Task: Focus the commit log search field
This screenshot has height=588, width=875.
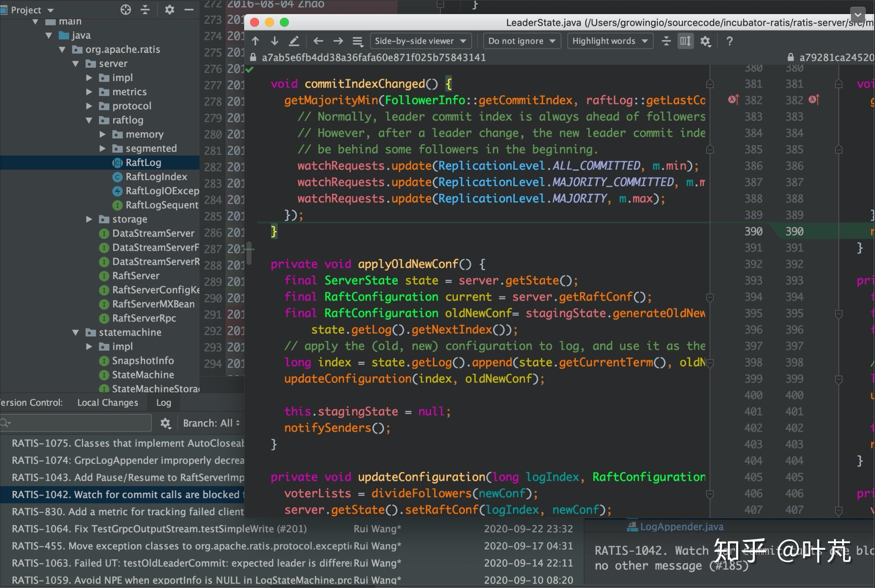Action: (x=76, y=423)
